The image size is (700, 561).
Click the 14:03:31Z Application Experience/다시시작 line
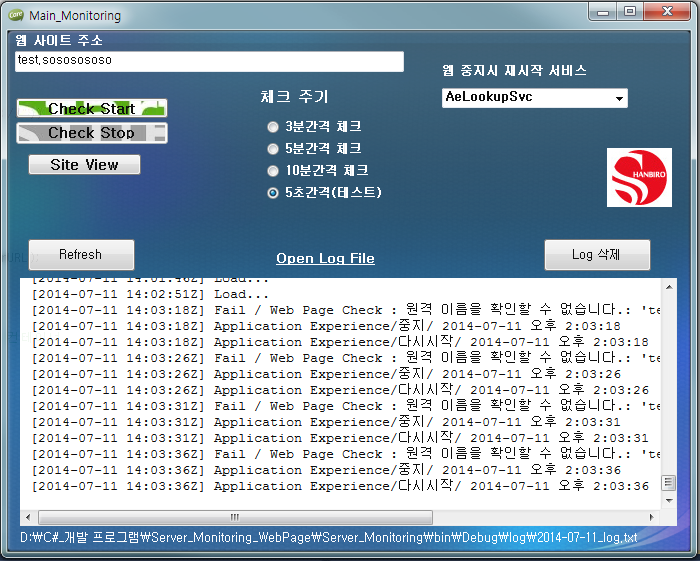coord(340,438)
